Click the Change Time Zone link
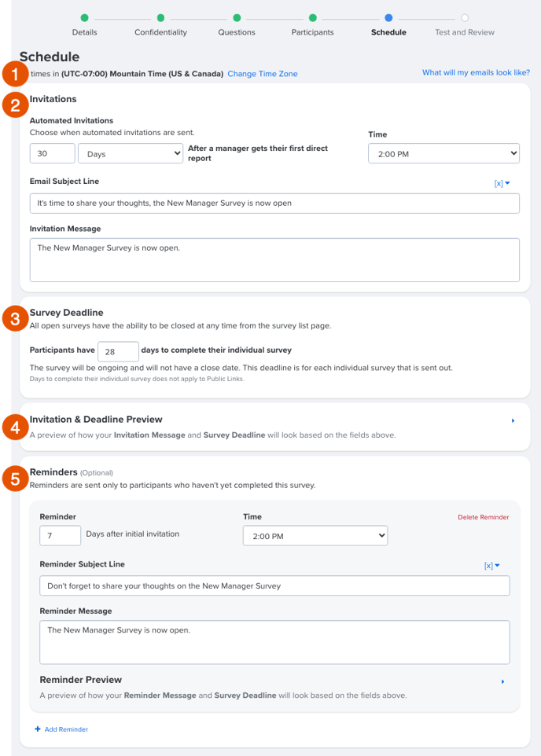The image size is (541, 756). point(263,73)
